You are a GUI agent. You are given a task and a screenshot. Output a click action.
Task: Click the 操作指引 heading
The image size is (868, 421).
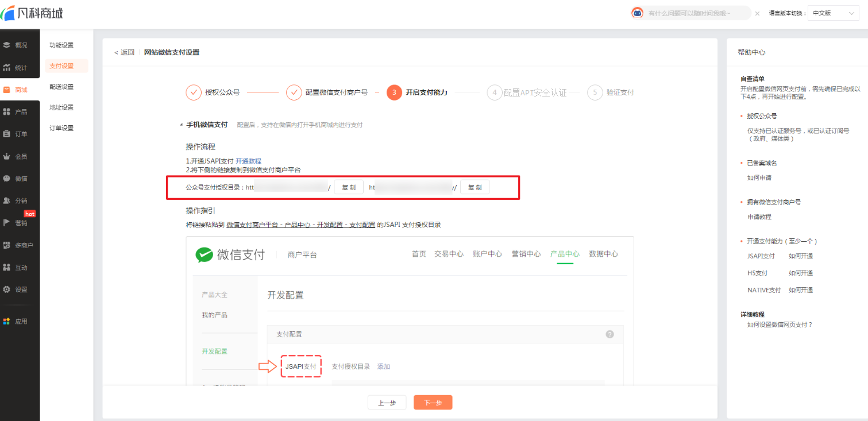[x=200, y=211]
